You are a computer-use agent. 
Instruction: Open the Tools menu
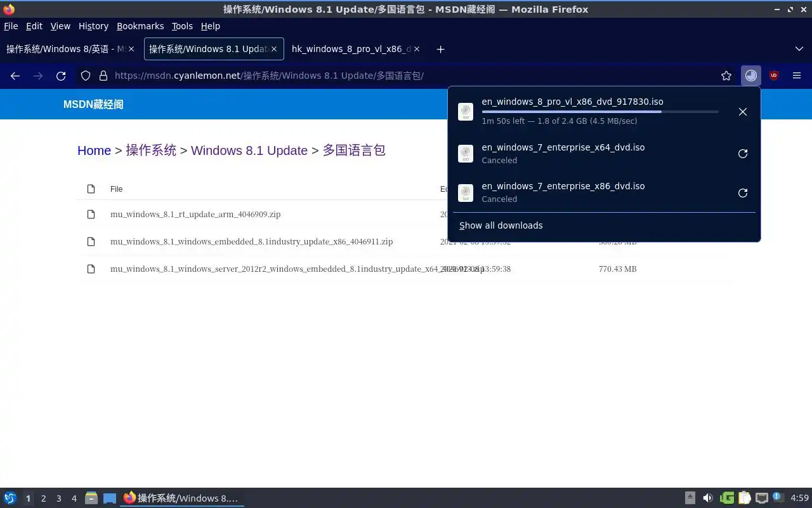(x=182, y=26)
